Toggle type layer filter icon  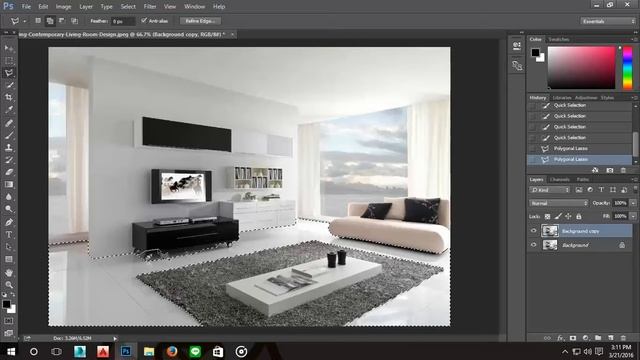[601, 190]
